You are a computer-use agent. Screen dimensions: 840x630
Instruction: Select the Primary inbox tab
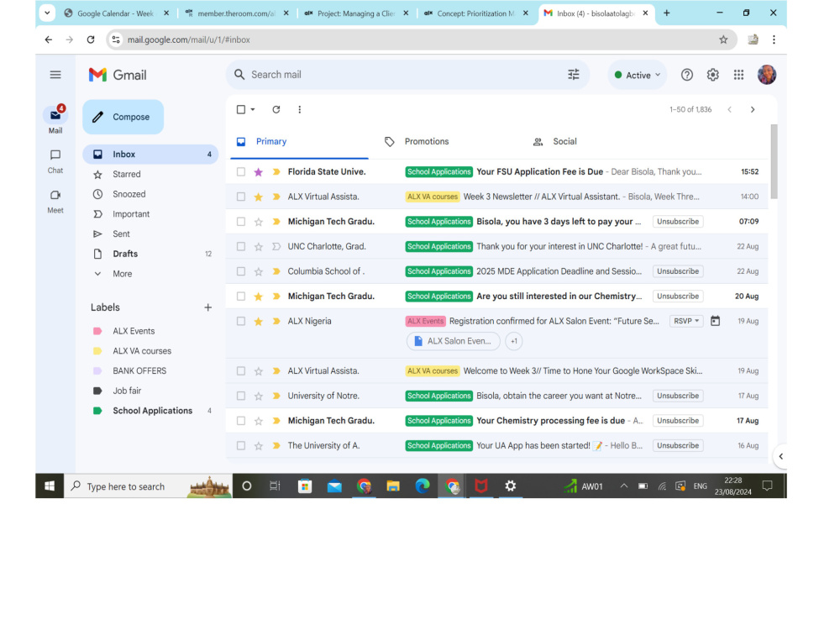299,141
